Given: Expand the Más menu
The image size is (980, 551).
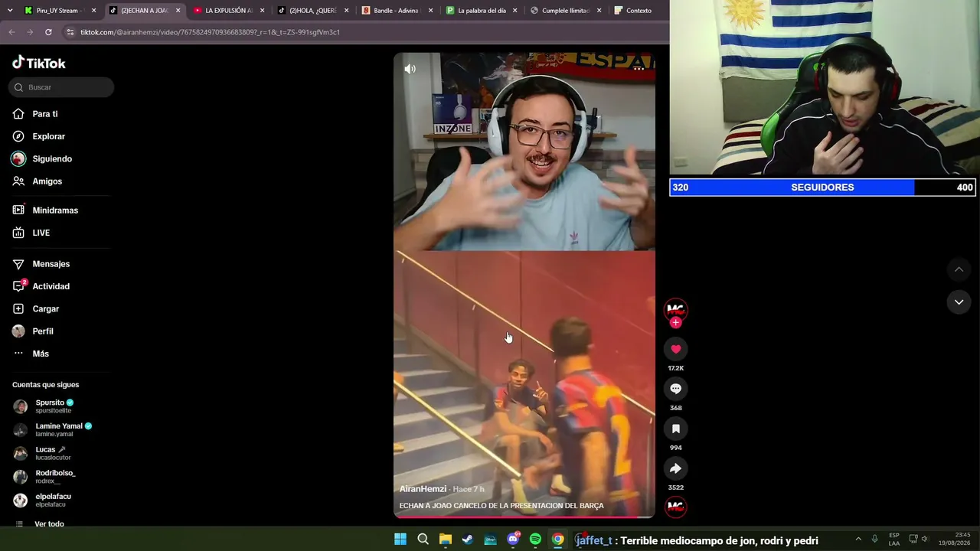Looking at the screenshot, I should click(31, 354).
